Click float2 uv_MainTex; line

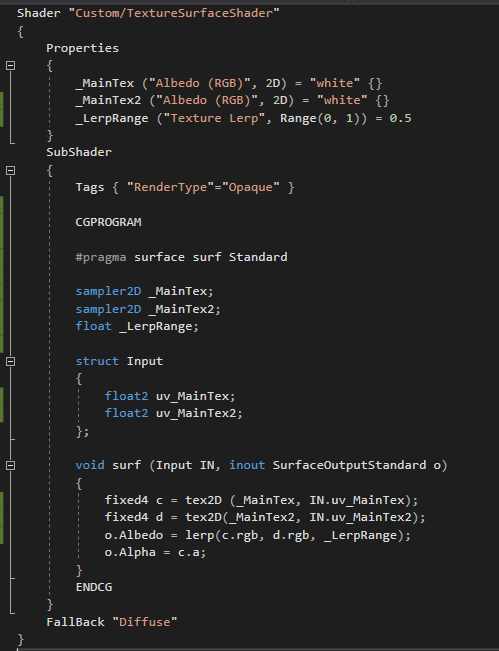point(170,396)
